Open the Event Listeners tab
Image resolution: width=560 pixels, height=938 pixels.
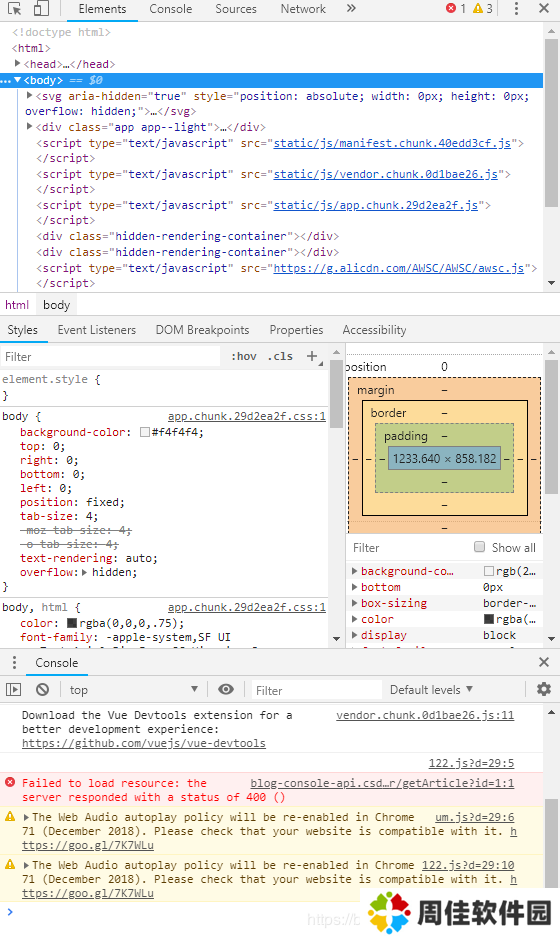(x=97, y=330)
